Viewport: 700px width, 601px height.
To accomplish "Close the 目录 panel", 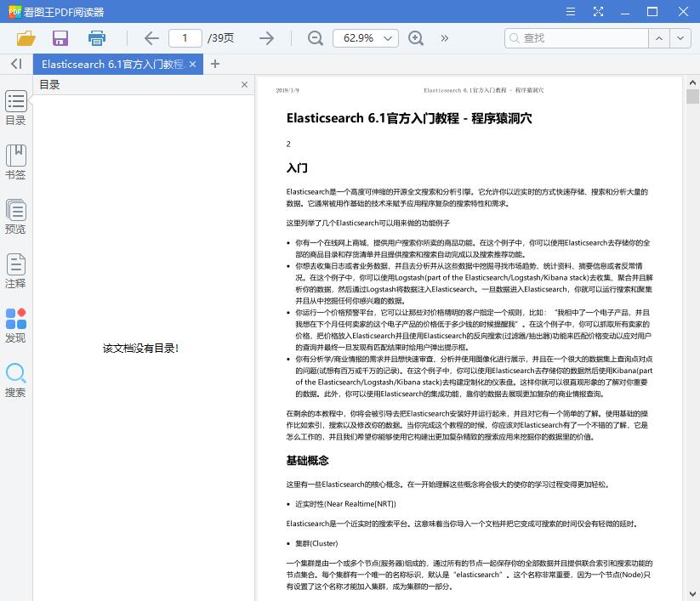I will pos(244,85).
